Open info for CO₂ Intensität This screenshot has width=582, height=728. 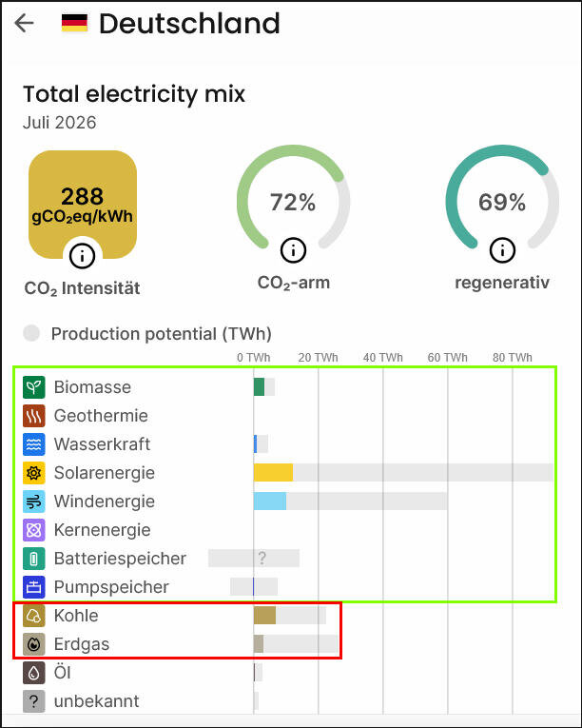(x=82, y=256)
